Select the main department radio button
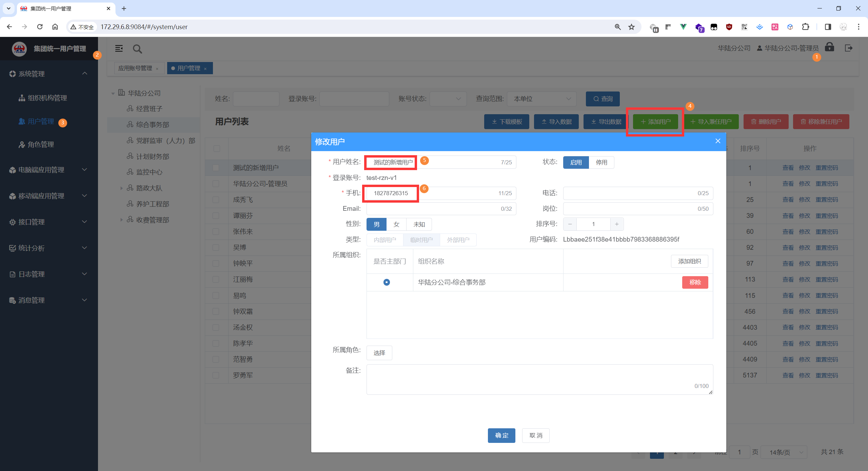 click(x=387, y=282)
